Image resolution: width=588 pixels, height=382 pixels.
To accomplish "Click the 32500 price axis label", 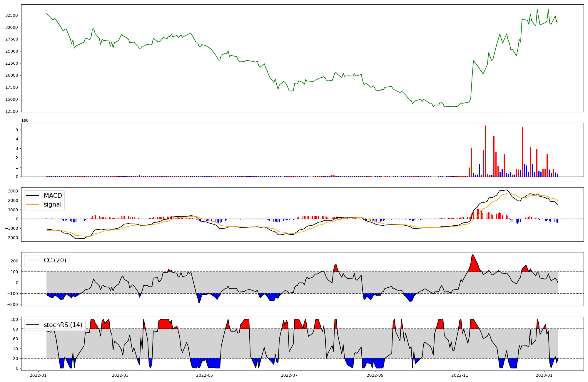I will [12, 15].
